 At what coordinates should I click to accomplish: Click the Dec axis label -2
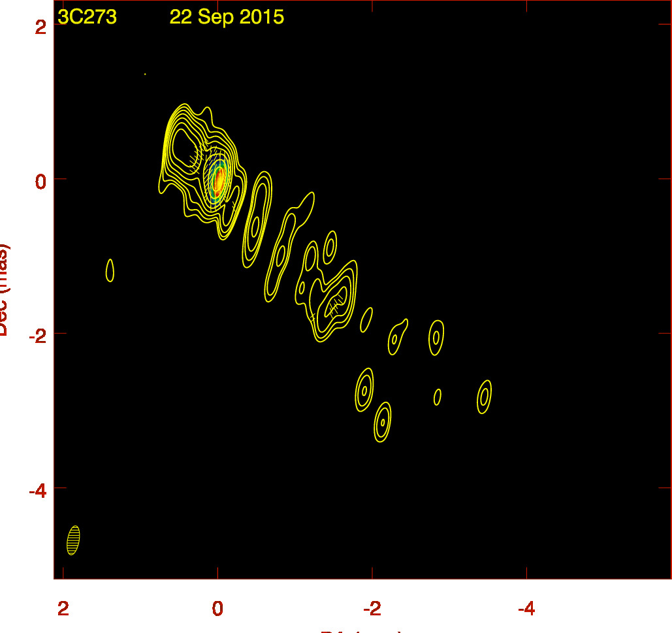coord(38,336)
